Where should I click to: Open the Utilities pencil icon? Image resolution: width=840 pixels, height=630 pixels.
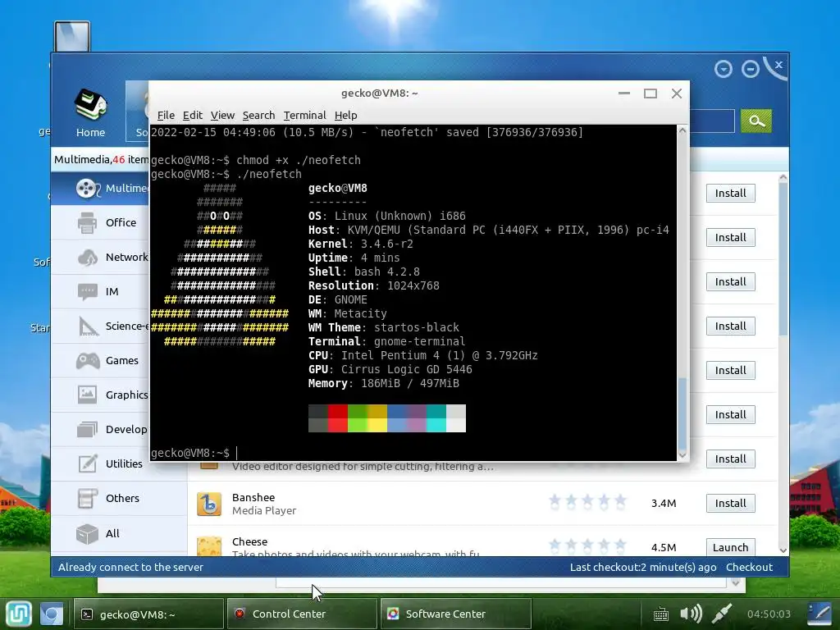(88, 463)
